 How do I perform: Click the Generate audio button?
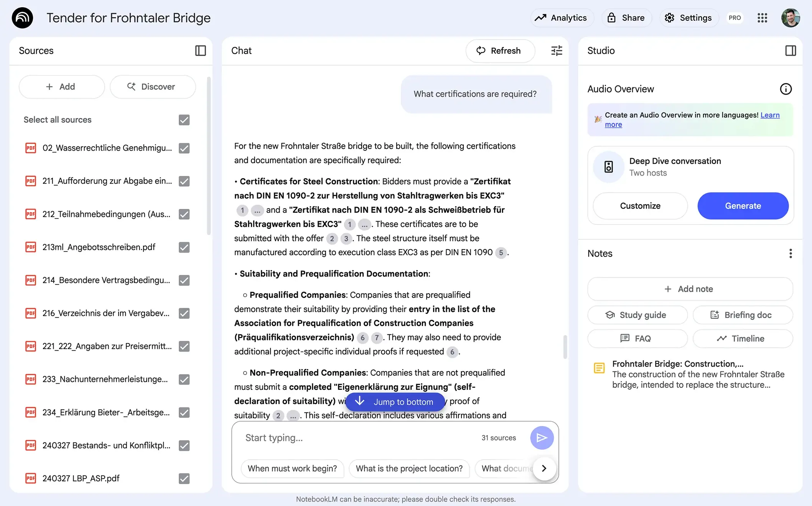[743, 206]
